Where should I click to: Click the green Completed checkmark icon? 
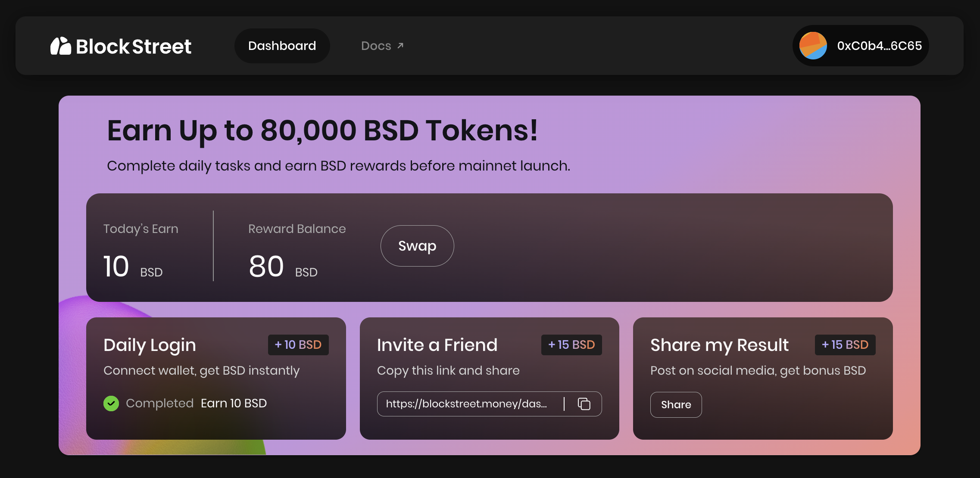coord(111,404)
